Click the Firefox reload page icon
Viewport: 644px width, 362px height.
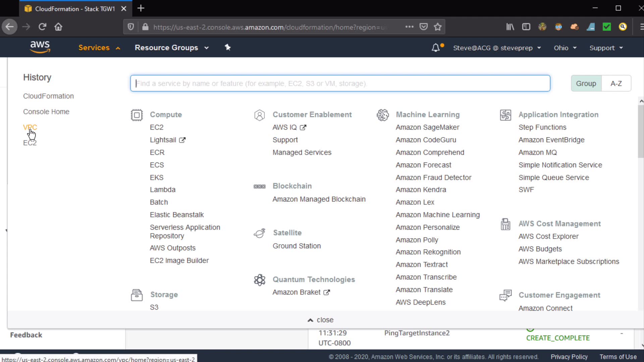(42, 27)
